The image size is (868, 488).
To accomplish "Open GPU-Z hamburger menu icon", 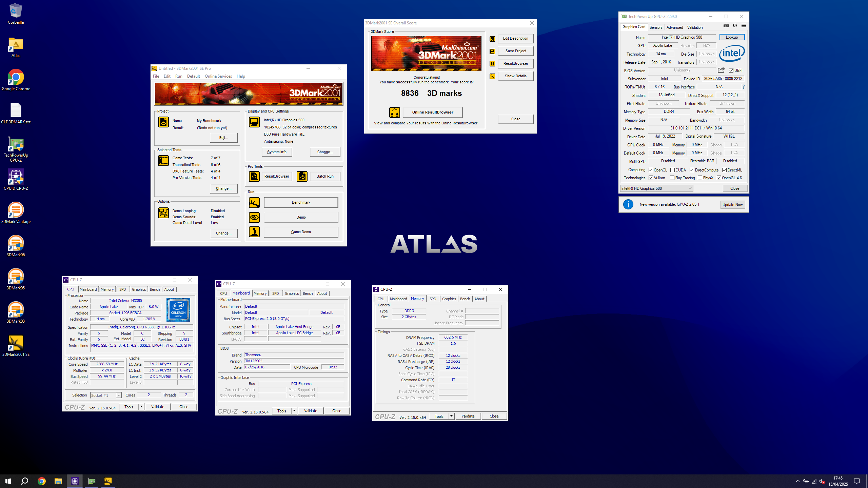I will (x=744, y=26).
